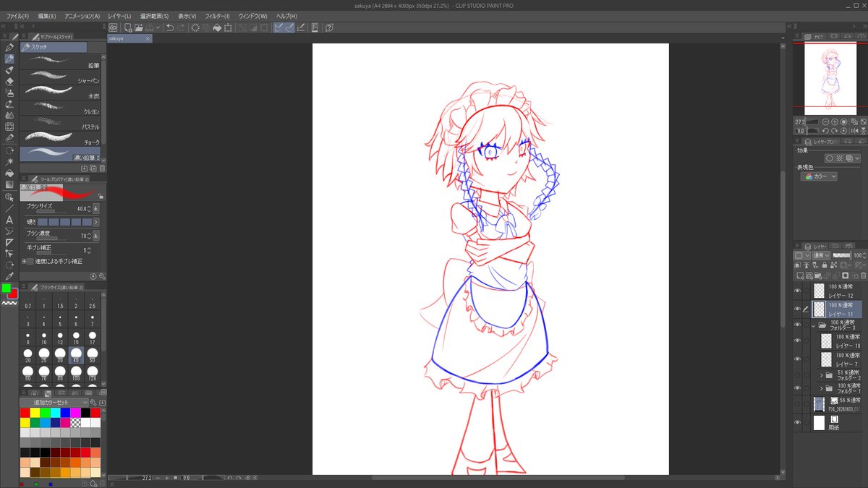Select the 鉛筆 pencil sub tool
868x488 pixels.
pyautogui.click(x=61, y=61)
